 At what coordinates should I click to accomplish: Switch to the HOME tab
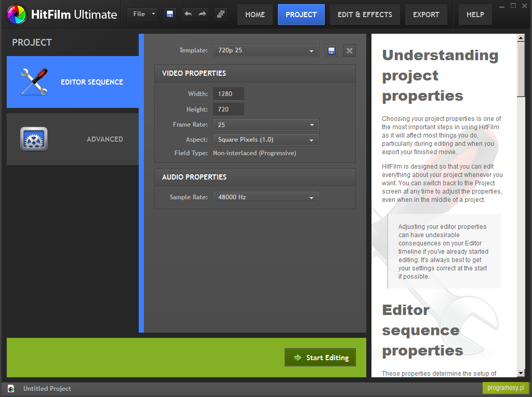(255, 15)
